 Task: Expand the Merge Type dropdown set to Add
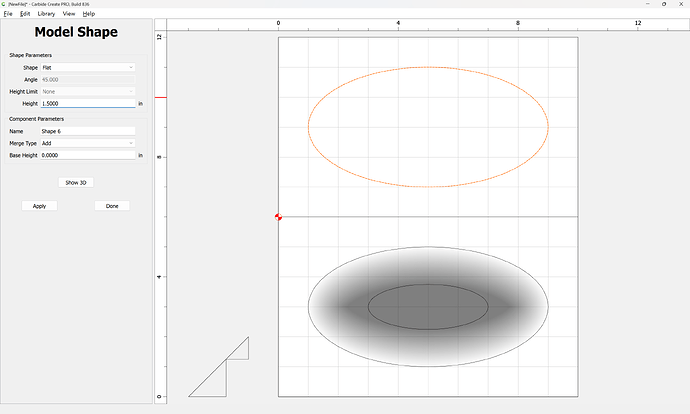pyautogui.click(x=87, y=143)
